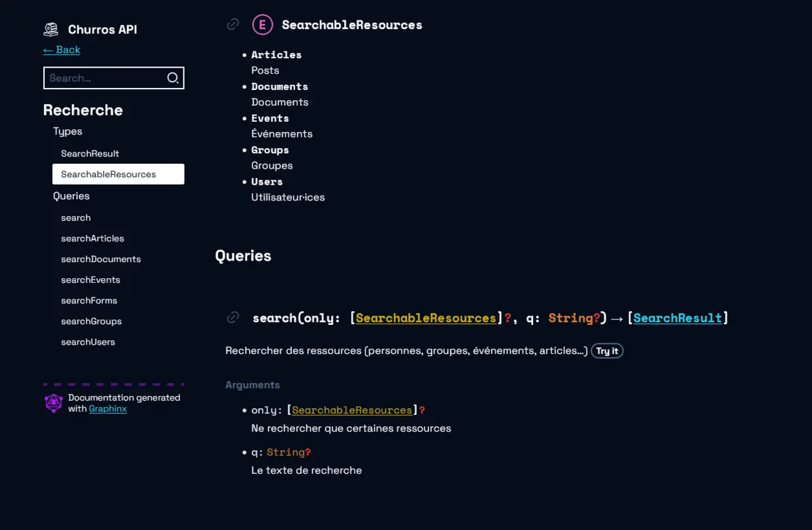Image resolution: width=812 pixels, height=530 pixels.
Task: Follow the SearchResult return type link
Action: tap(677, 318)
